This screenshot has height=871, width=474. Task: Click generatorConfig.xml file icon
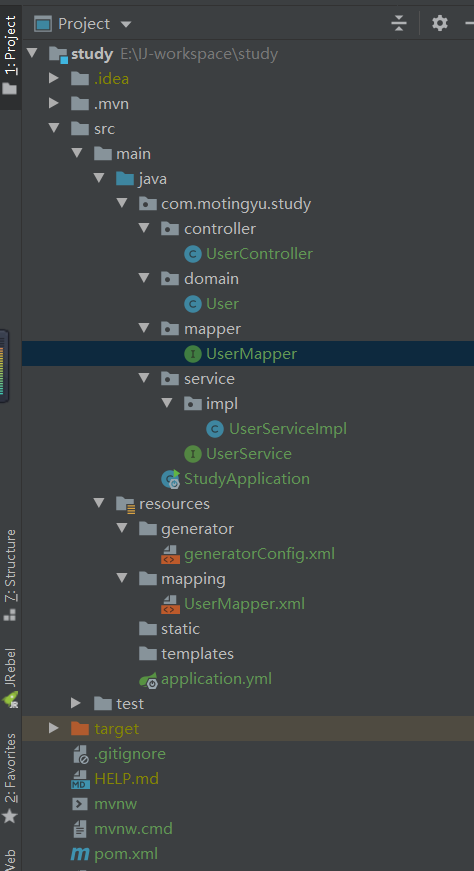pos(170,554)
